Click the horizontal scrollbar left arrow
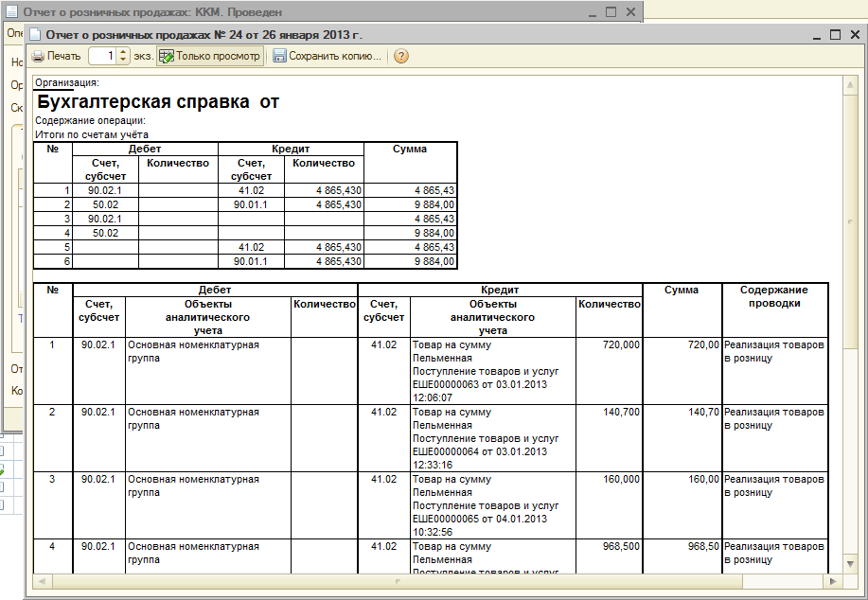Image resolution: width=868 pixels, height=600 pixels. coord(42,581)
